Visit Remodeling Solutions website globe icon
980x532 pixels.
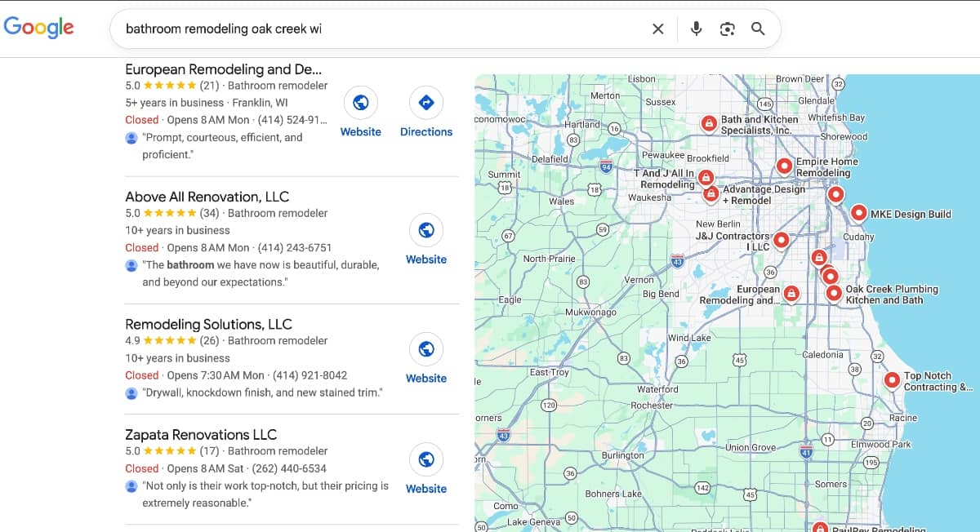tap(425, 350)
